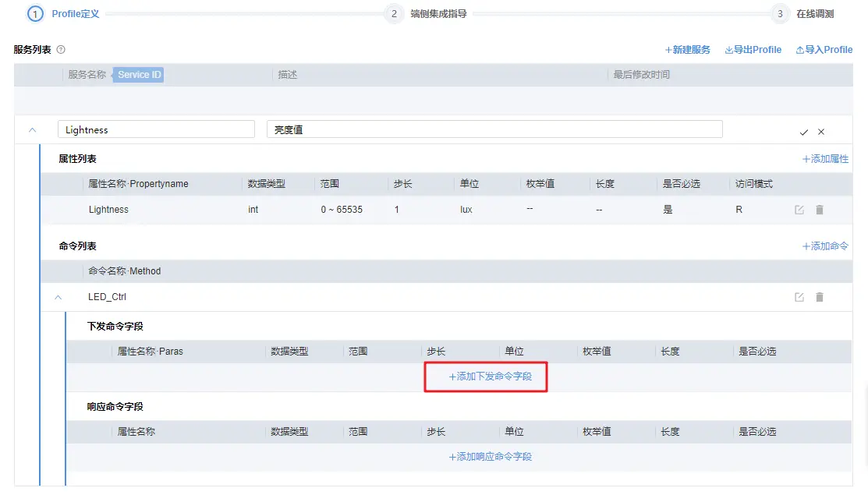Edit the LED_Ctrl command

pos(799,297)
